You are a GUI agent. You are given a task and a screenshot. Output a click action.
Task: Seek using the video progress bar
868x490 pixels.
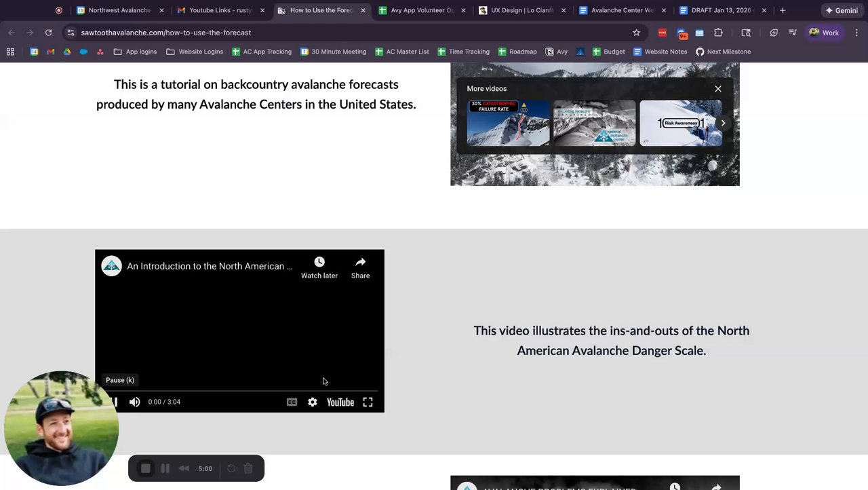239,391
